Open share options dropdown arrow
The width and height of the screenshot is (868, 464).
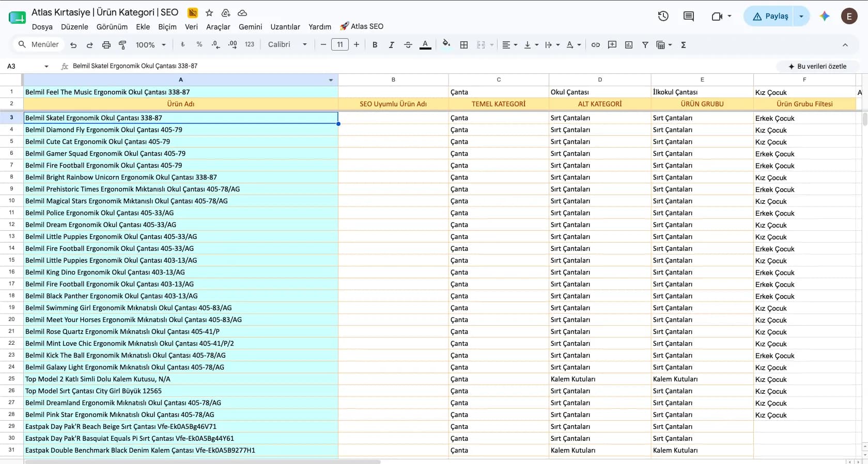click(801, 17)
